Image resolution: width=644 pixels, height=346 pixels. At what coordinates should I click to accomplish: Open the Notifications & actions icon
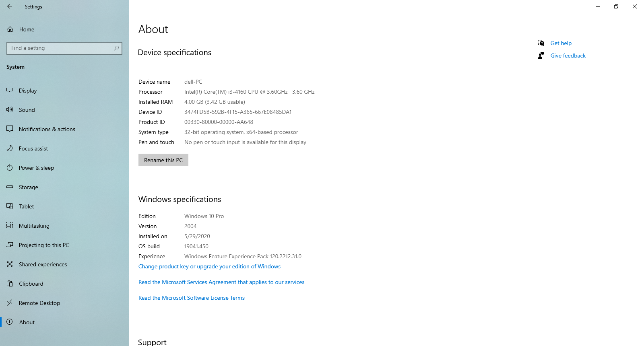(10, 129)
